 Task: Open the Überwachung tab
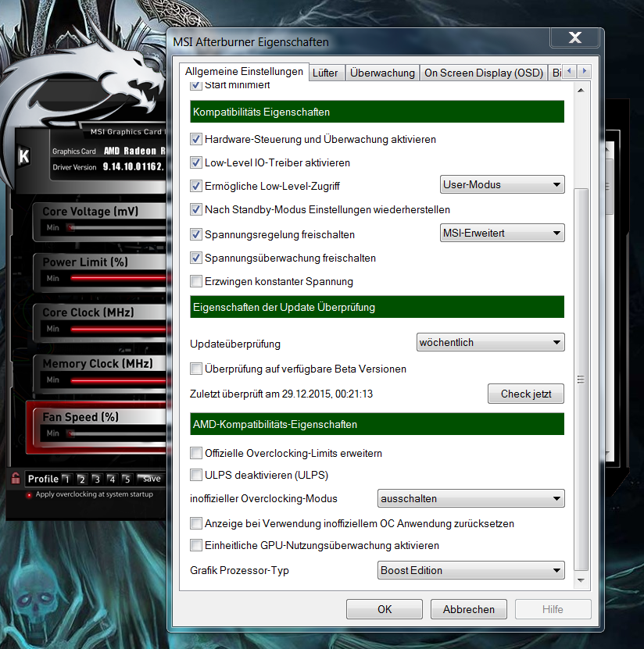pos(382,73)
